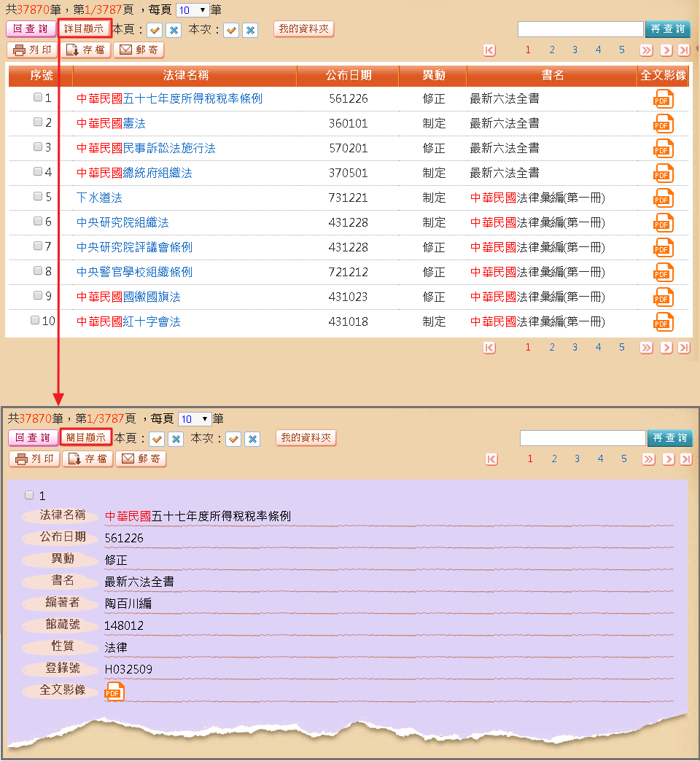Open 中央研究院組織法 law link

122,222
